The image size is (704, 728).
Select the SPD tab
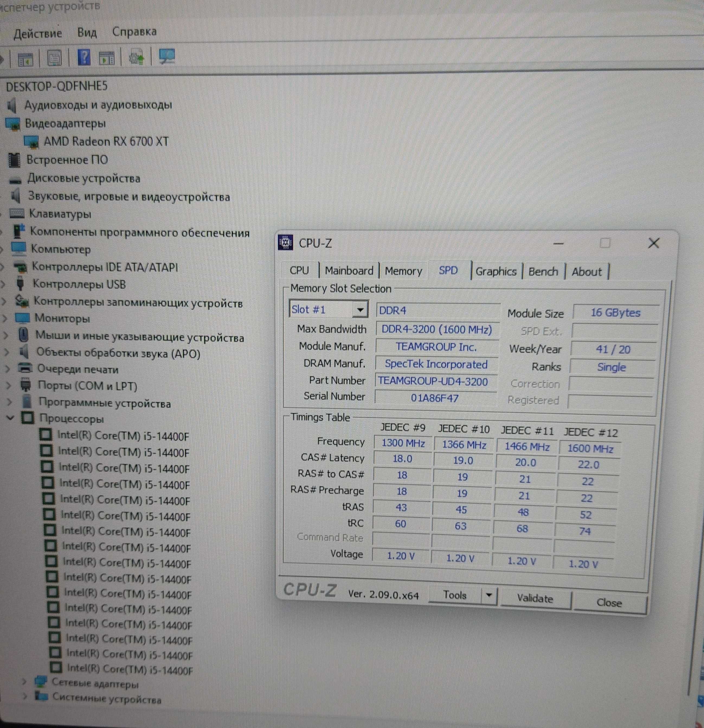(448, 270)
